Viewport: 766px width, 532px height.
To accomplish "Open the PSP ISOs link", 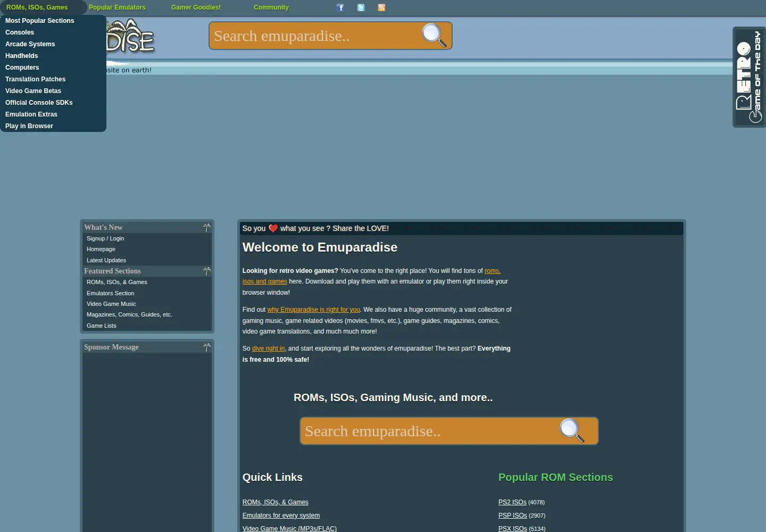I will (x=513, y=516).
